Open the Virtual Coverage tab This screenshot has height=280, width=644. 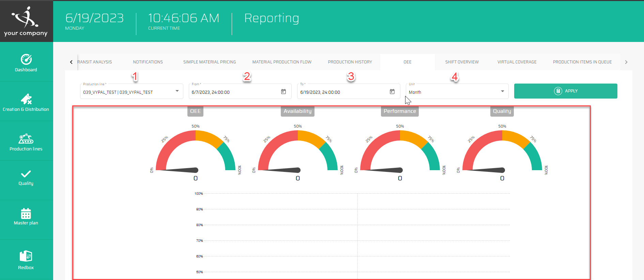click(517, 62)
